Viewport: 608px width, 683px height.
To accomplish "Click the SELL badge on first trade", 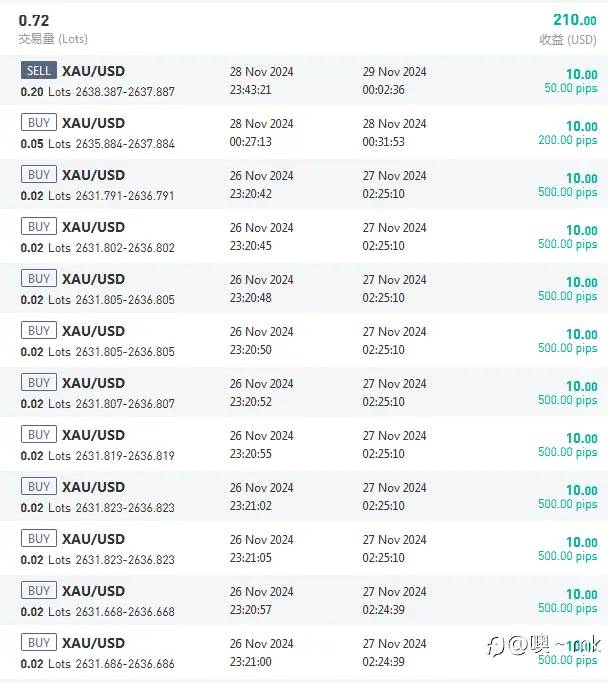I will (x=39, y=70).
